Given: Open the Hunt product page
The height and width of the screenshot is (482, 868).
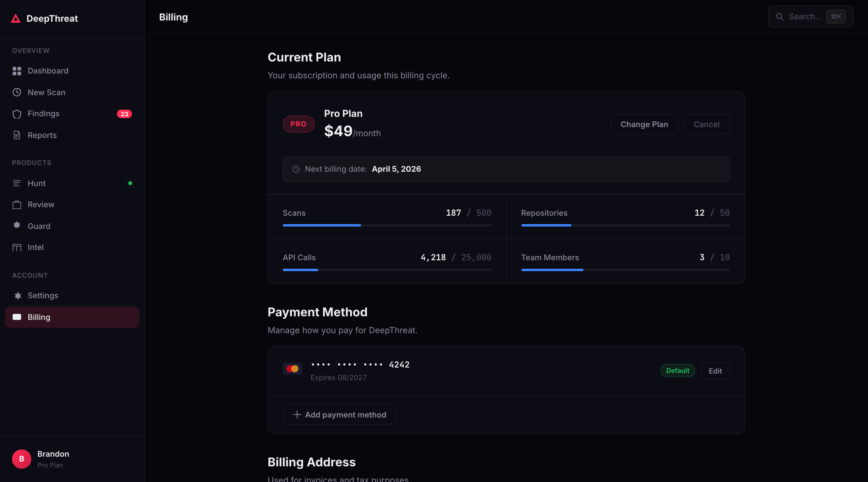Looking at the screenshot, I should point(37,183).
